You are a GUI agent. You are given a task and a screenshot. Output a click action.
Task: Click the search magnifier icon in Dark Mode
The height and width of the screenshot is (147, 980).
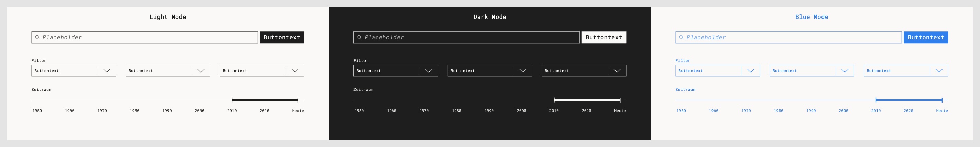tap(359, 37)
